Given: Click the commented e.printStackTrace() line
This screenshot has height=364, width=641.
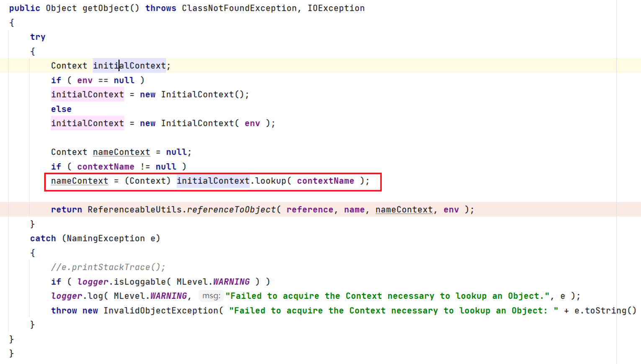Looking at the screenshot, I should click(x=108, y=267).
